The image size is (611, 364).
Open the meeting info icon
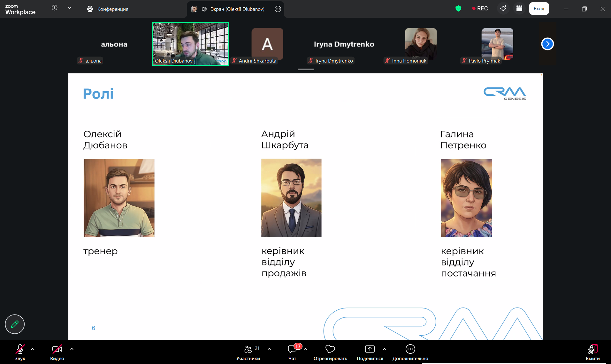pyautogui.click(x=55, y=8)
